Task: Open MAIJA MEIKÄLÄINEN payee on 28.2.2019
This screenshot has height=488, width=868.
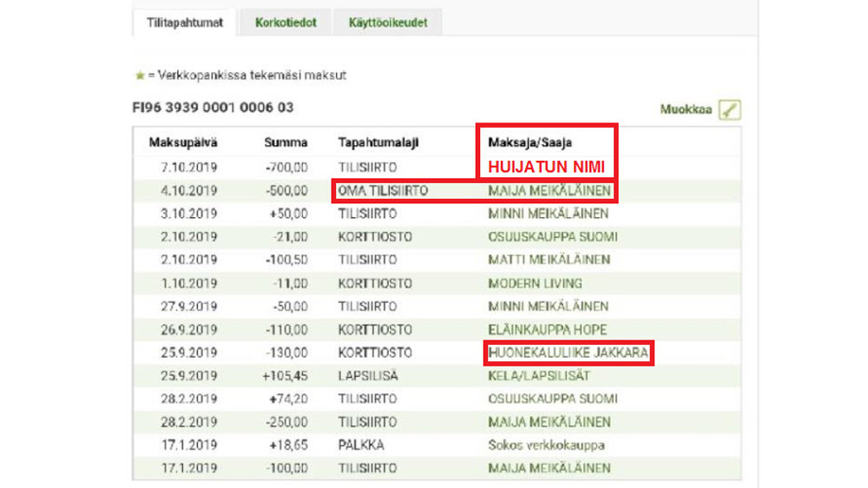Action: click(x=549, y=422)
